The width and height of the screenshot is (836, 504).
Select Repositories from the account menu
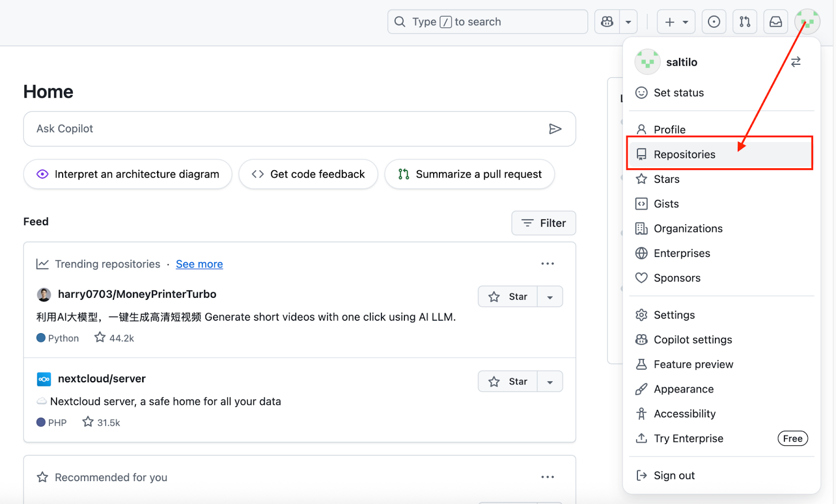tap(684, 154)
